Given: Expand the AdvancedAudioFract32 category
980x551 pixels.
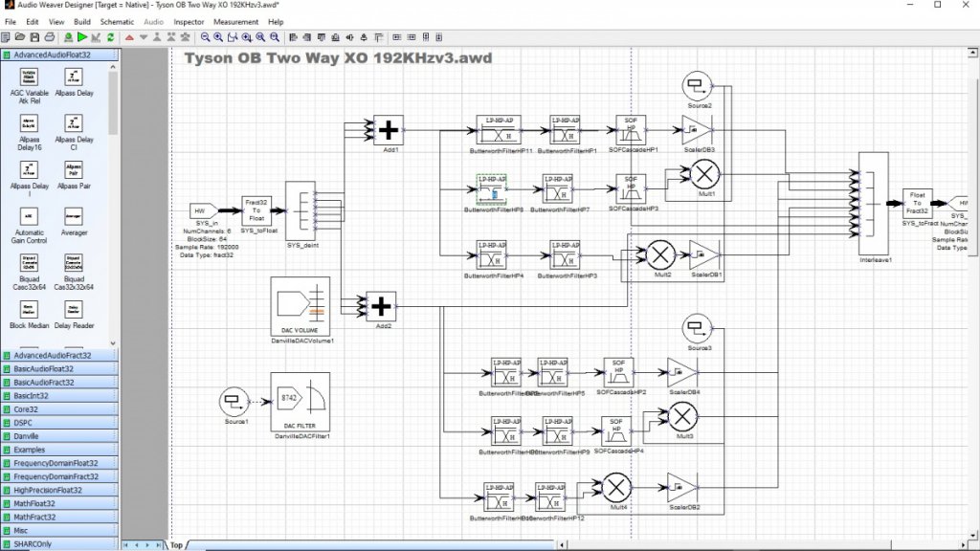Looking at the screenshot, I should 59,356.
